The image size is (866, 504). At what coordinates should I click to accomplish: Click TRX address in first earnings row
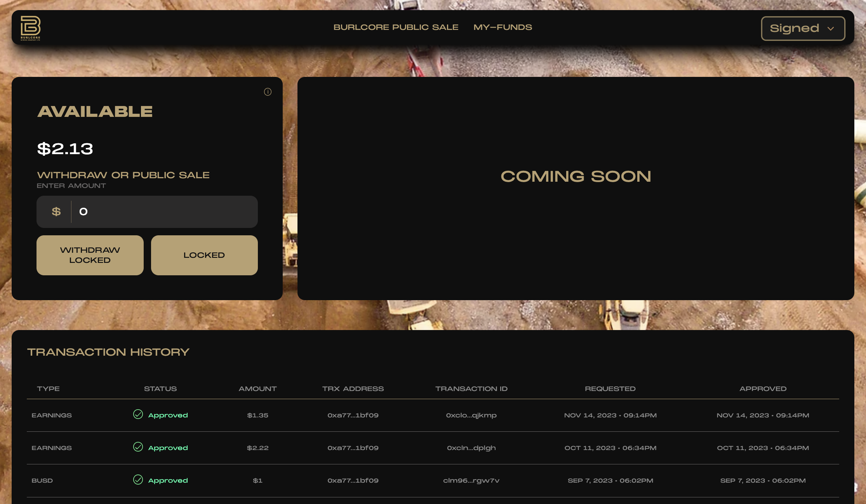pyautogui.click(x=353, y=415)
